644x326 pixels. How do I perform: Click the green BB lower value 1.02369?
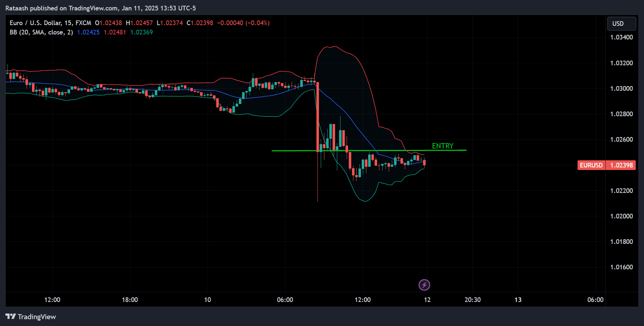coord(142,32)
